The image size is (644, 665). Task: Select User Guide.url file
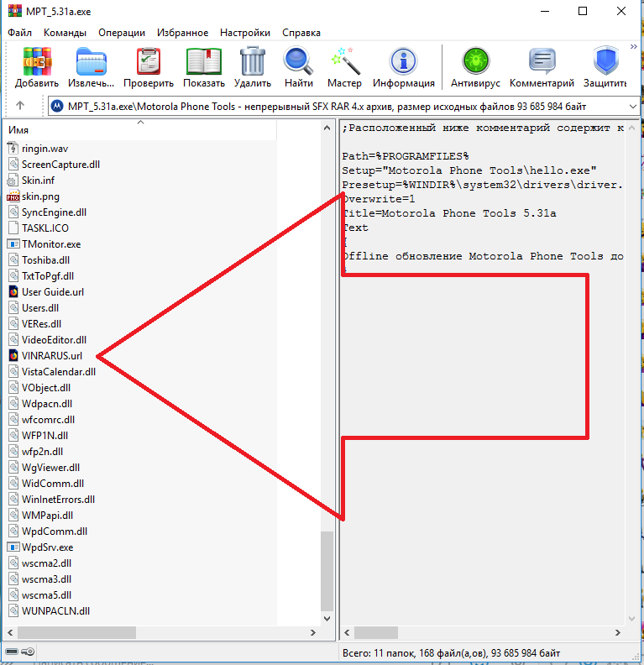coord(53,292)
